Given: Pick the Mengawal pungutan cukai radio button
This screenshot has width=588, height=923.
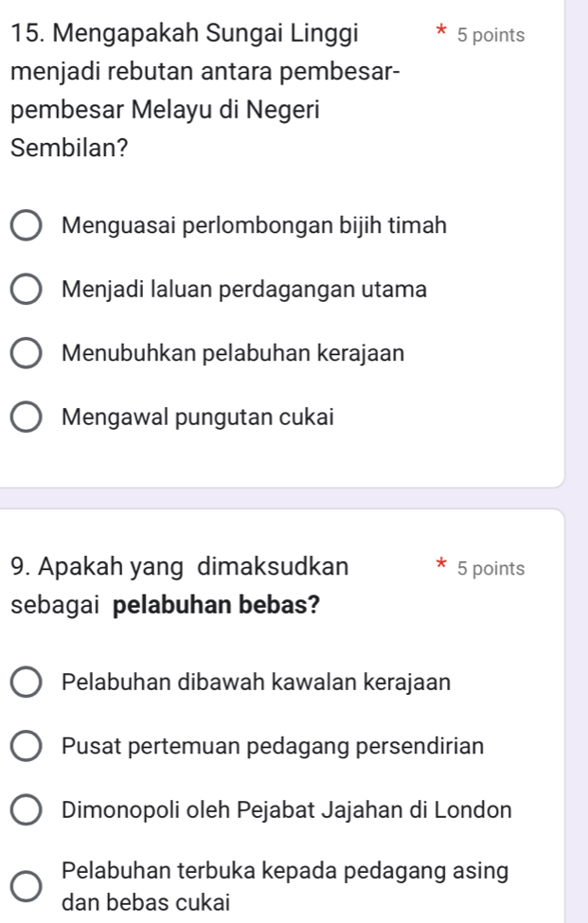Looking at the screenshot, I should (x=27, y=417).
